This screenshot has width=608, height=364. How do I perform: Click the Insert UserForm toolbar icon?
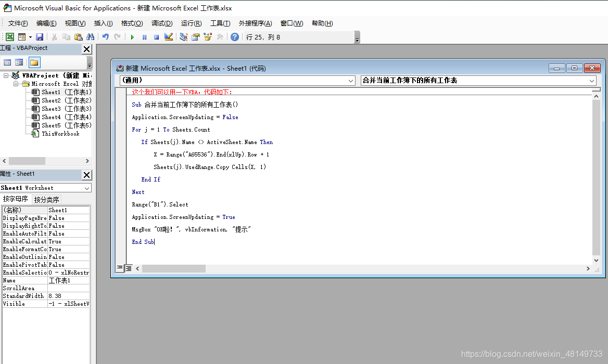pos(22,37)
